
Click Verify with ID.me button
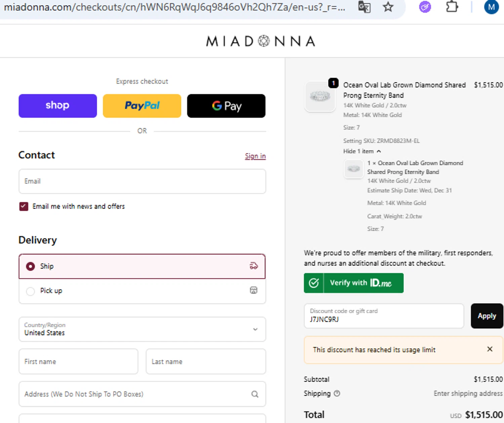click(x=354, y=283)
